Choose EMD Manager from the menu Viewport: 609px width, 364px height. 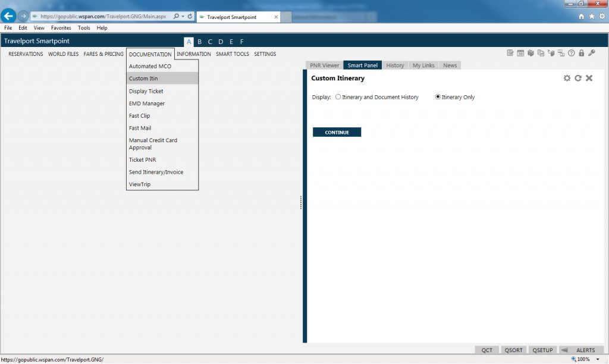coord(162,103)
